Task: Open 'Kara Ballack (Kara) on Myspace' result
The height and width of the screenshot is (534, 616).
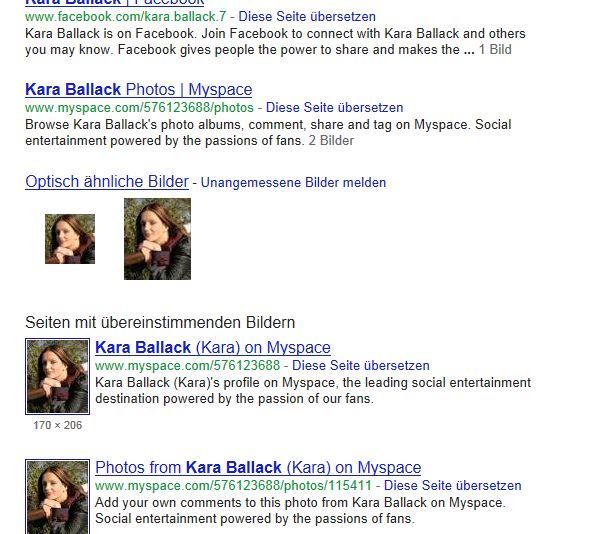Action: (213, 348)
